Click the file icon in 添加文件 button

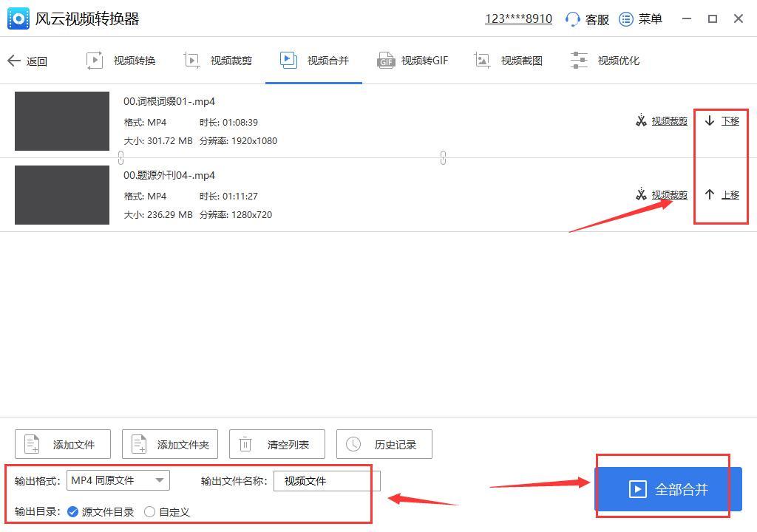tap(33, 444)
